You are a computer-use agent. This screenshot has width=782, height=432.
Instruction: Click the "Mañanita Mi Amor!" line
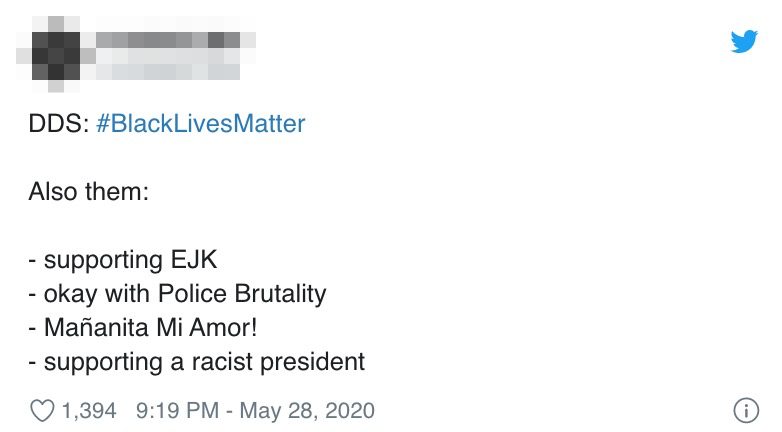[143, 328]
